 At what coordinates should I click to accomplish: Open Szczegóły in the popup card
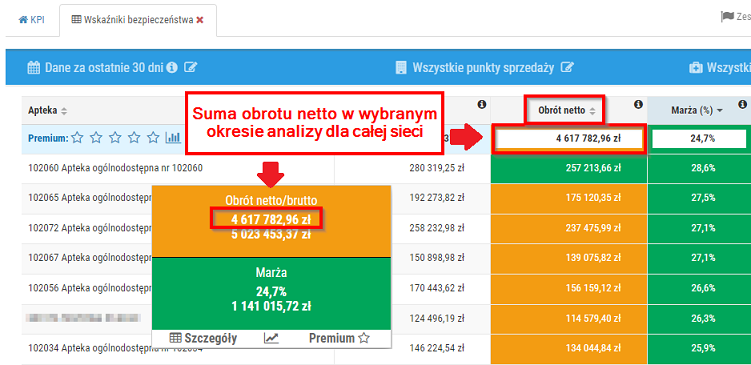(x=204, y=338)
